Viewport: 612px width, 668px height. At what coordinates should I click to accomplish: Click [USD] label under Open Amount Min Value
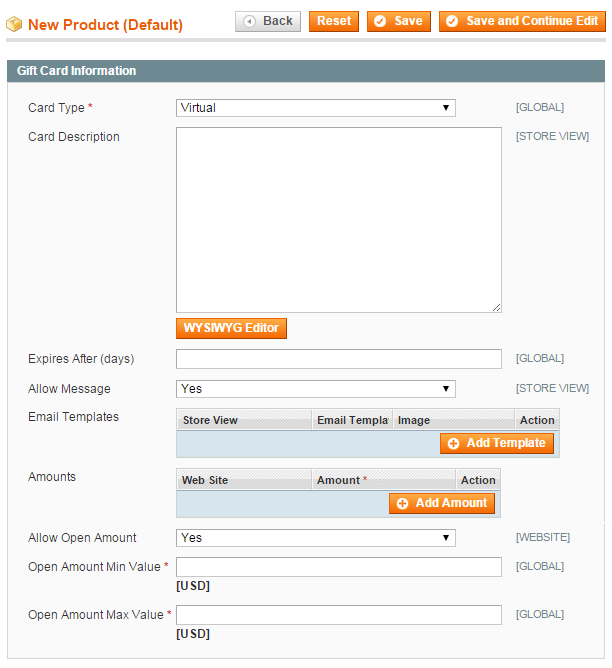193,586
